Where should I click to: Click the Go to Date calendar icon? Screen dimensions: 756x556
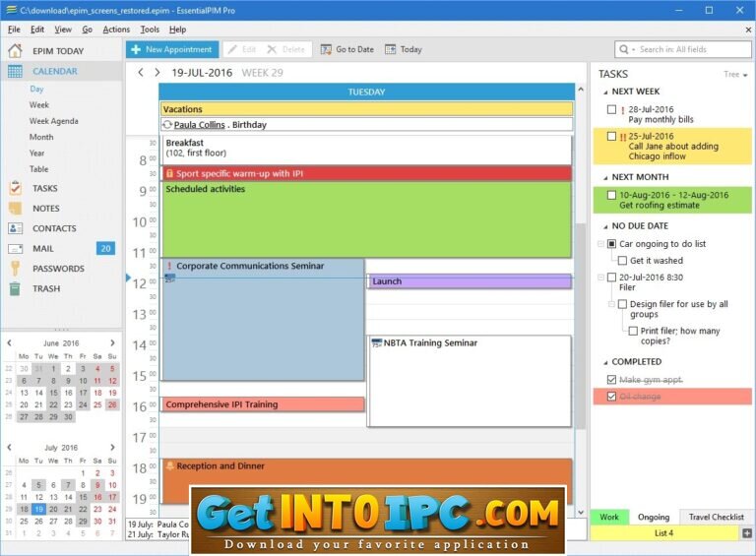pyautogui.click(x=326, y=49)
